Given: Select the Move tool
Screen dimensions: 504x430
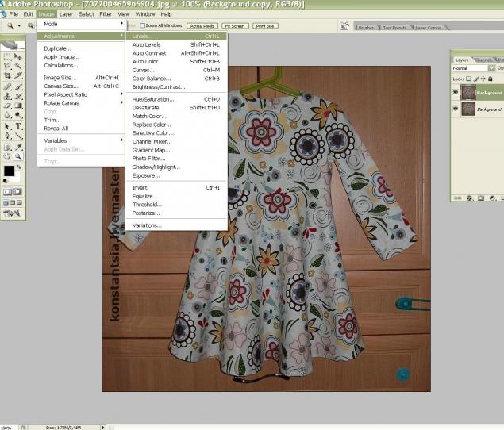Looking at the screenshot, I should (18, 57).
